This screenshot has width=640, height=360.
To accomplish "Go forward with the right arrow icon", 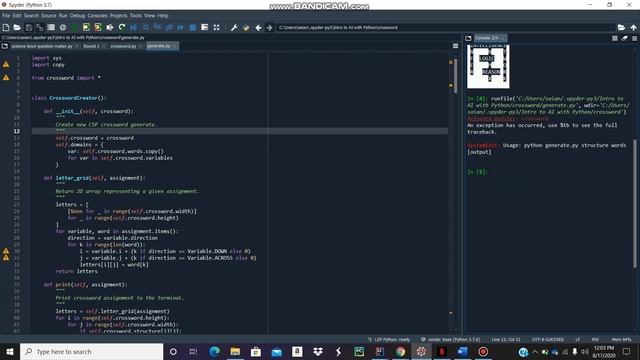I will pos(269,27).
